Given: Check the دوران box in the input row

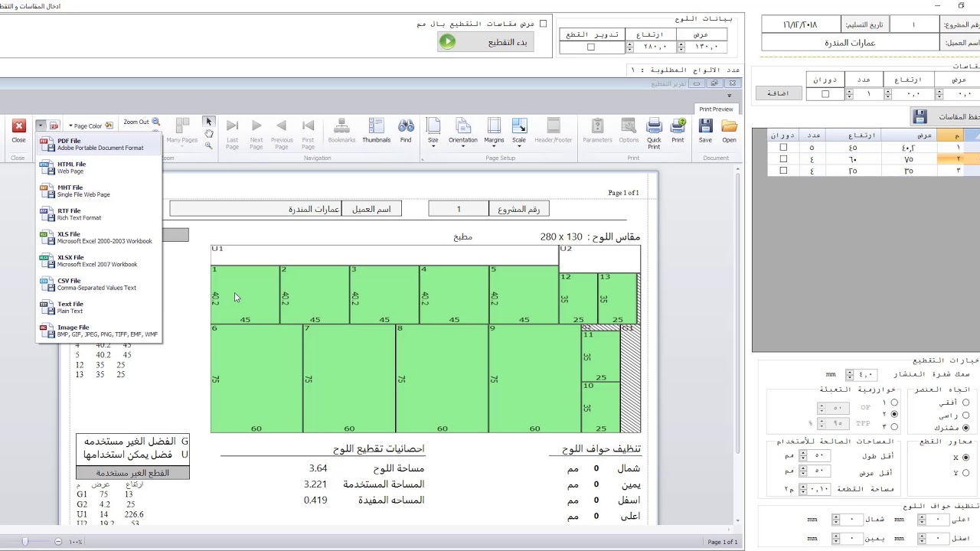Looking at the screenshot, I should click(825, 94).
